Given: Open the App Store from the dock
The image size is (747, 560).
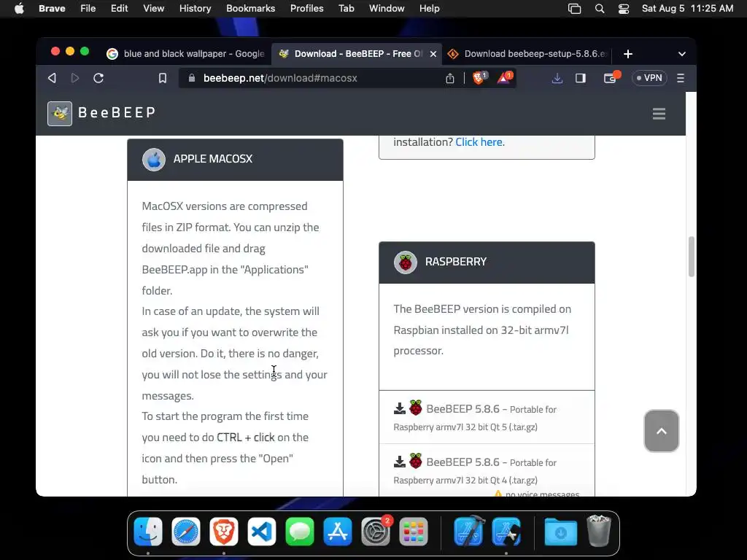Looking at the screenshot, I should [337, 532].
